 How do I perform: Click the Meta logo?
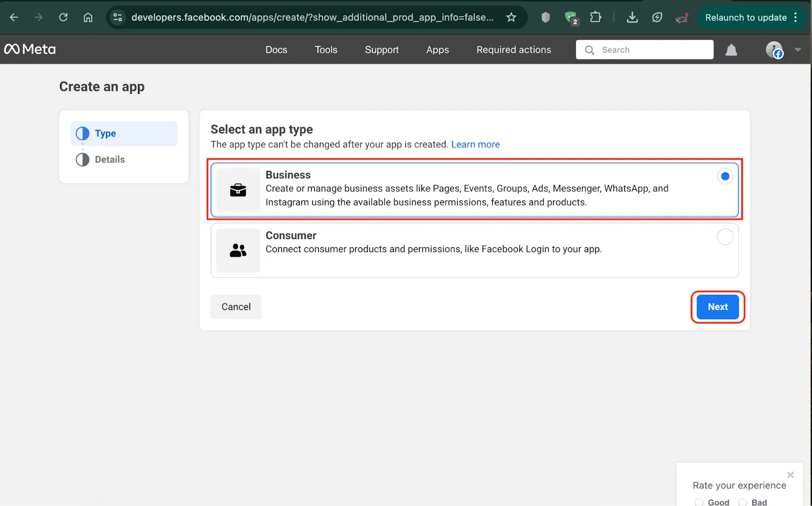[30, 49]
